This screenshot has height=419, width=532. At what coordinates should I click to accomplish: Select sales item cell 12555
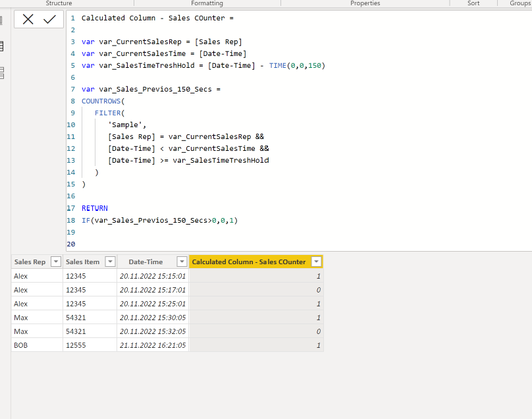coord(90,345)
